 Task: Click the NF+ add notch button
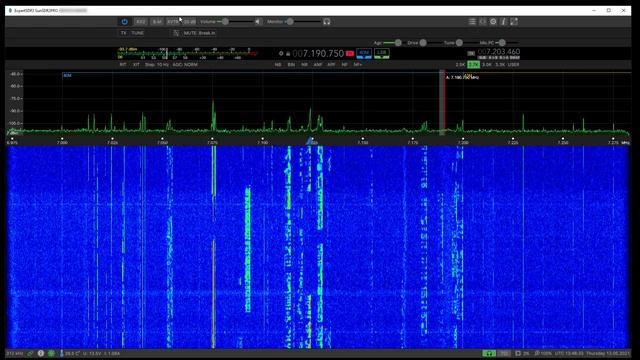coord(358,65)
